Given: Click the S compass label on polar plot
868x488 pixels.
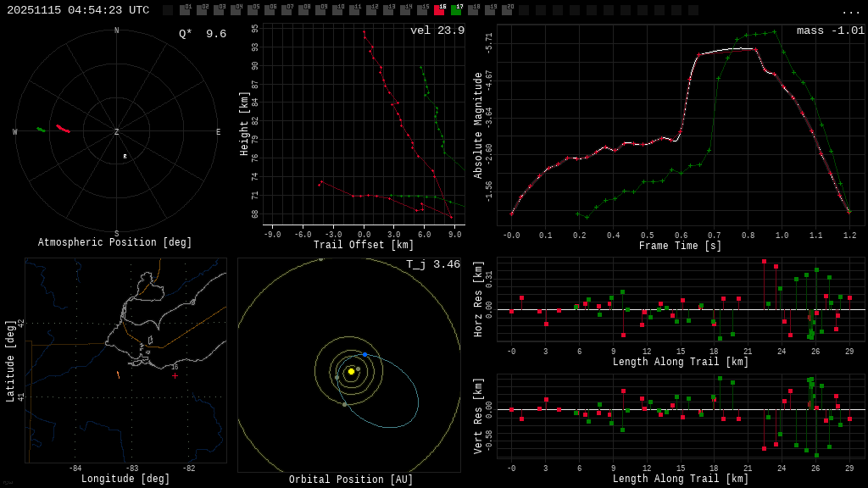Looking at the screenshot, I should tap(117, 234).
